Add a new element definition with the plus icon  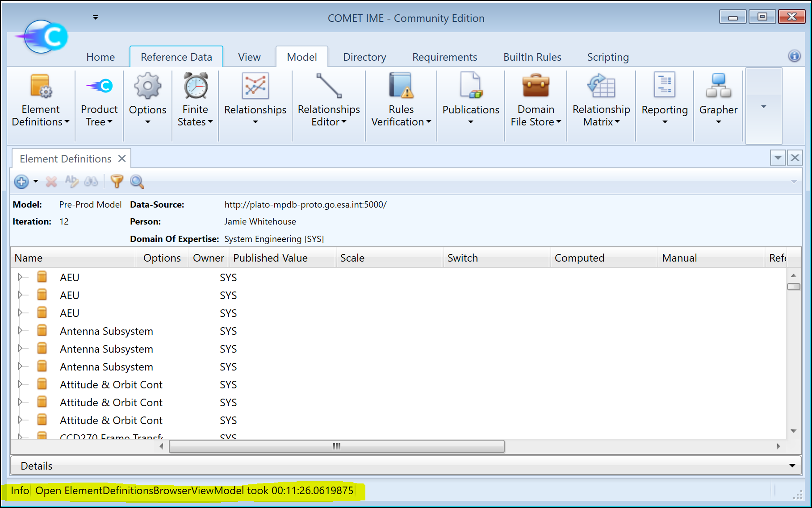(21, 182)
